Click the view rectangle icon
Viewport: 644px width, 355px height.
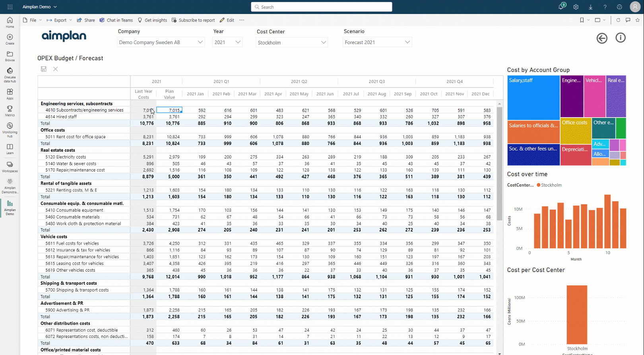(x=597, y=20)
